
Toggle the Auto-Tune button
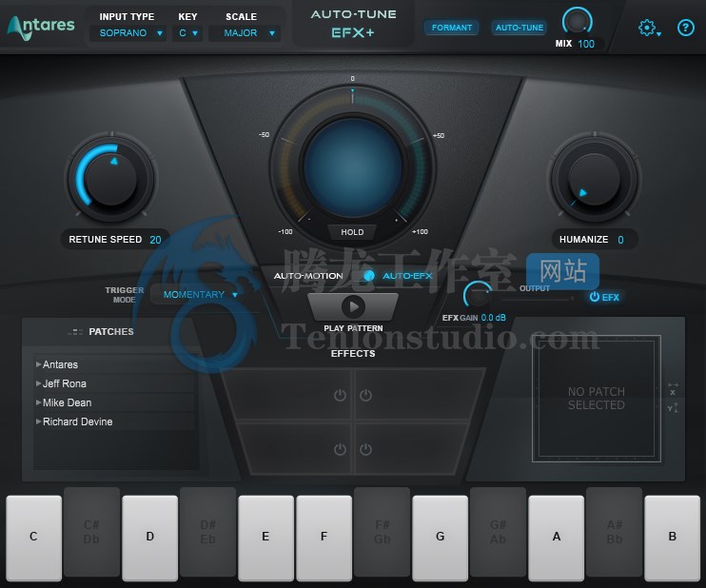(520, 28)
